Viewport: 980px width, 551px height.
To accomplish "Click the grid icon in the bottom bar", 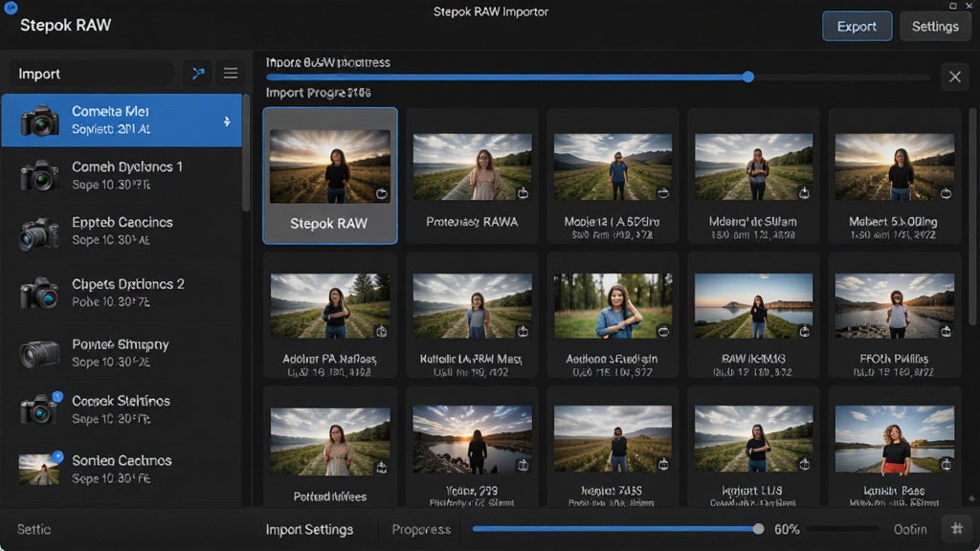I will pos(957,529).
